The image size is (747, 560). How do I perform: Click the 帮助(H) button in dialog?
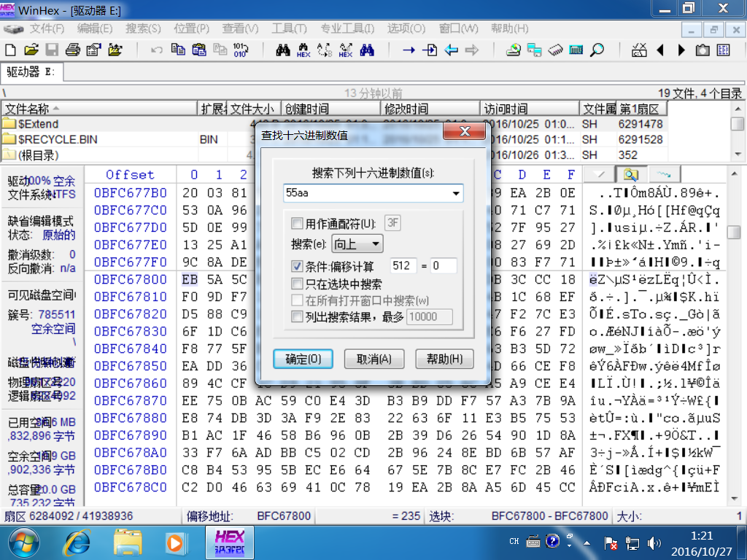(444, 359)
